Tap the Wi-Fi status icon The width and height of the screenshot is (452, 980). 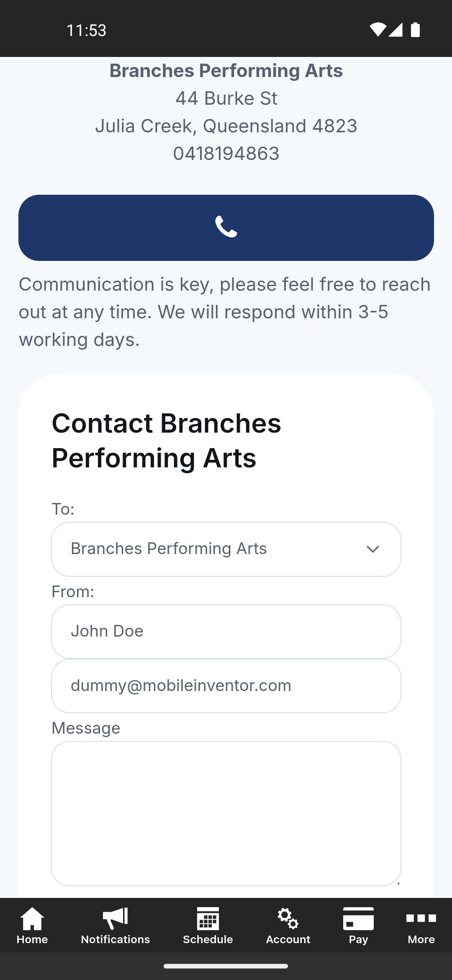point(378,30)
